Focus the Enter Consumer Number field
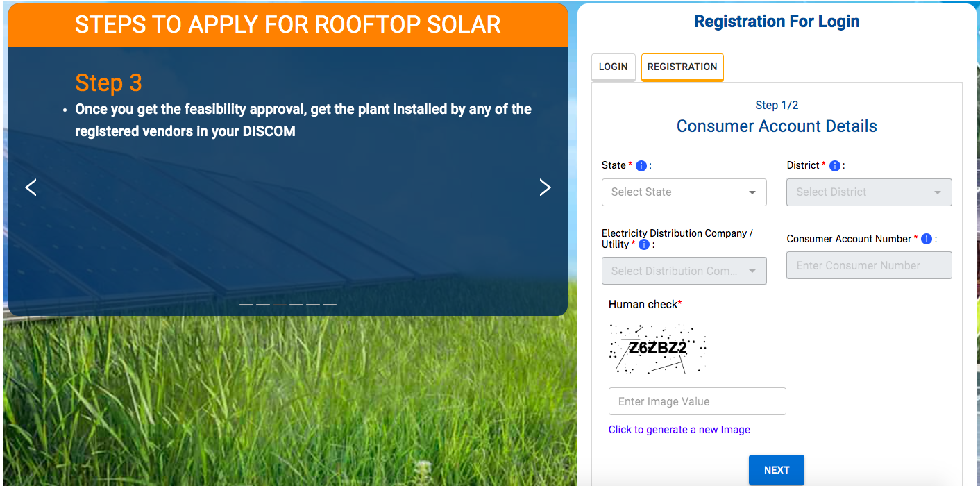The height and width of the screenshot is (486, 980). pos(868,266)
